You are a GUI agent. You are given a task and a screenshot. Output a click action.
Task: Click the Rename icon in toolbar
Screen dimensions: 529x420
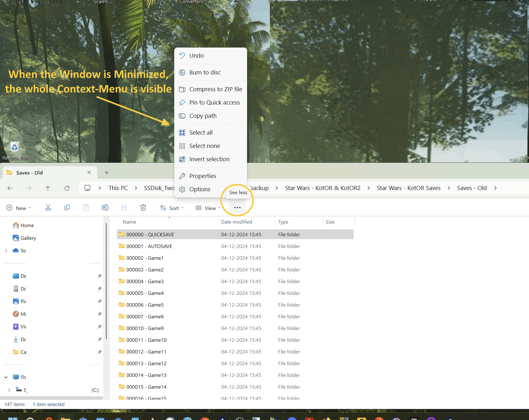coord(105,208)
